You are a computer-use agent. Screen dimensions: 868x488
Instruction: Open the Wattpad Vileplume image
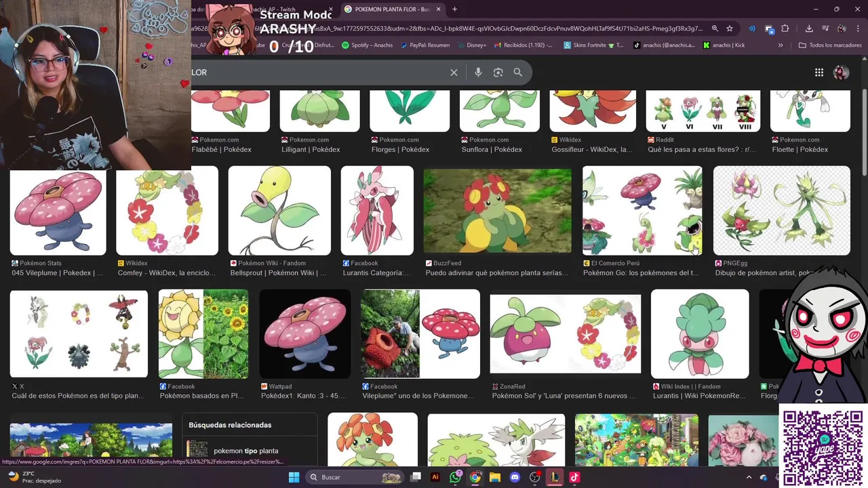coord(305,333)
